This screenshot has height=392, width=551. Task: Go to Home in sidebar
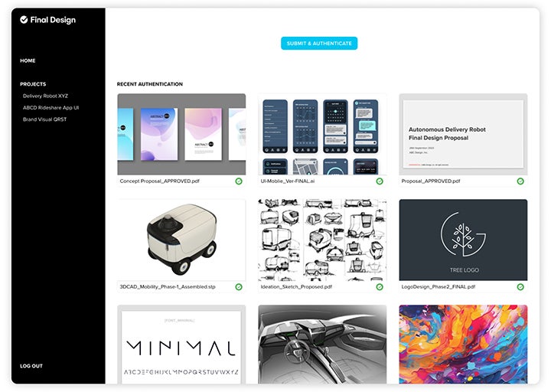point(28,60)
